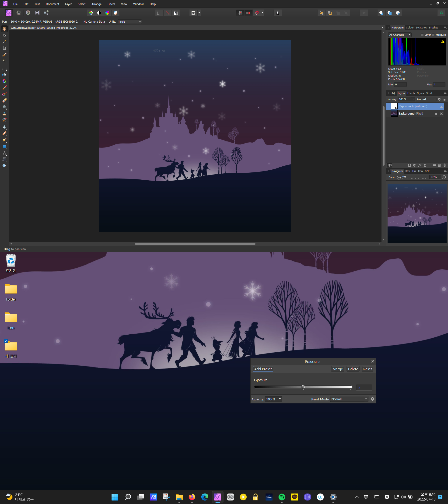
Task: Select the Crop tool
Action: [x=4, y=48]
